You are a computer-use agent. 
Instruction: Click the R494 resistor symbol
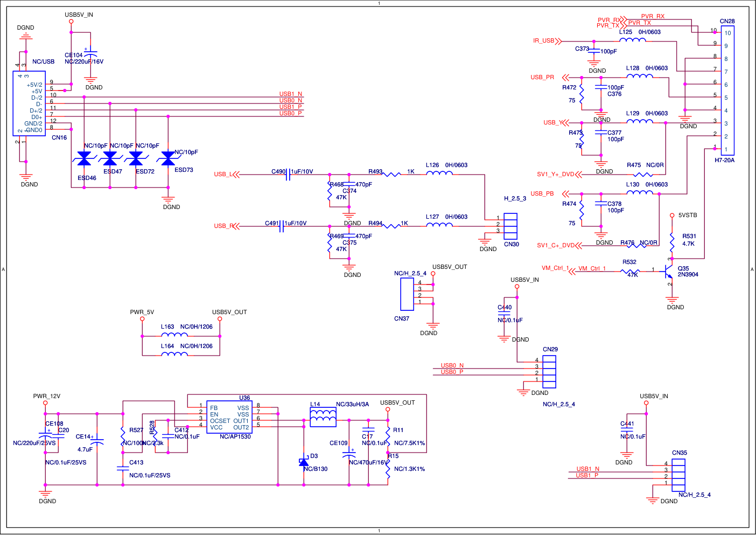coord(391,226)
